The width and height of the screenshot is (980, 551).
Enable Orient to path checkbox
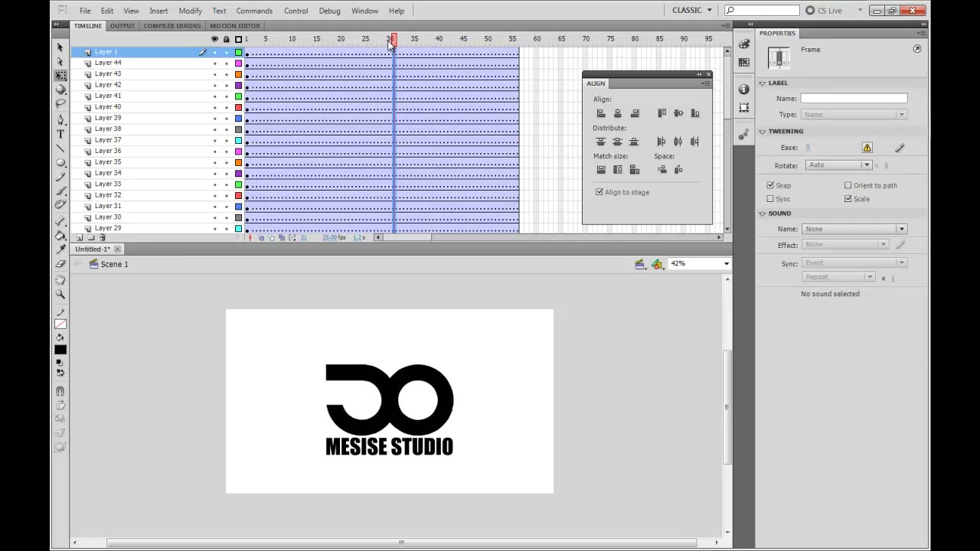coord(848,185)
